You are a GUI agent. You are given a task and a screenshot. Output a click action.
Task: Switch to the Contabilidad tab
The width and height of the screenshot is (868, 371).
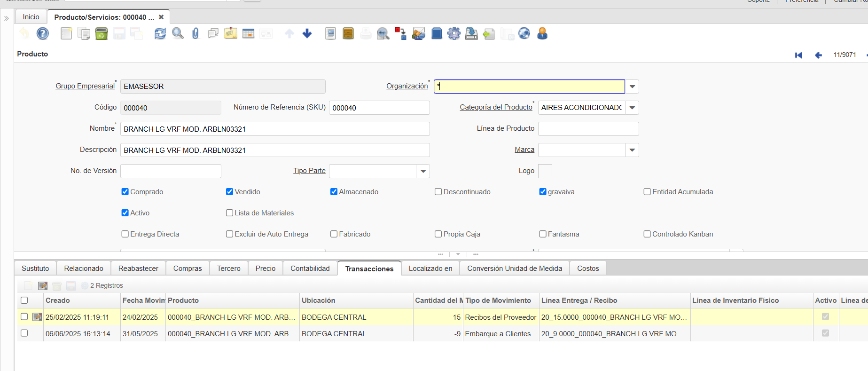[310, 268]
